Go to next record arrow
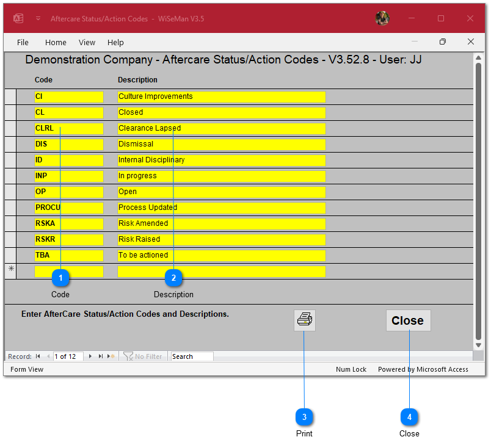The width and height of the screenshot is (491, 448). coord(91,356)
